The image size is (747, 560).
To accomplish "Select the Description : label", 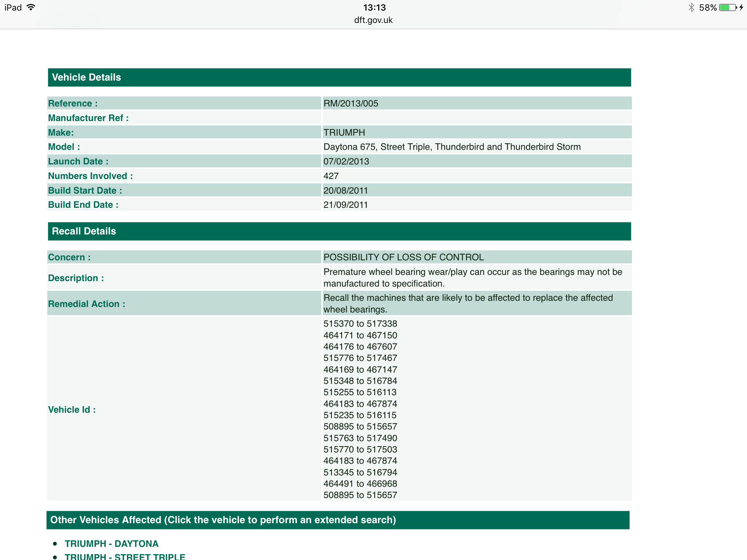I will click(x=76, y=278).
